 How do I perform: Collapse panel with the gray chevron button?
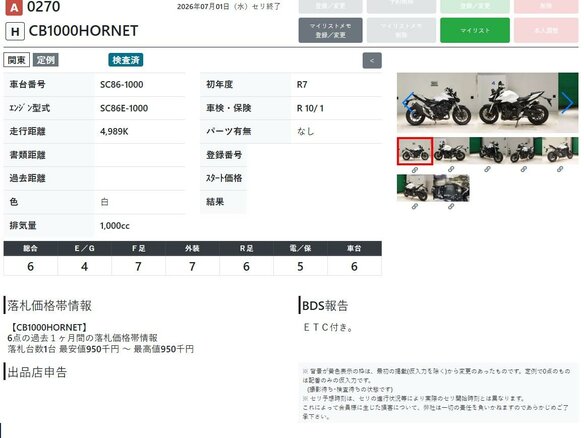tap(372, 61)
